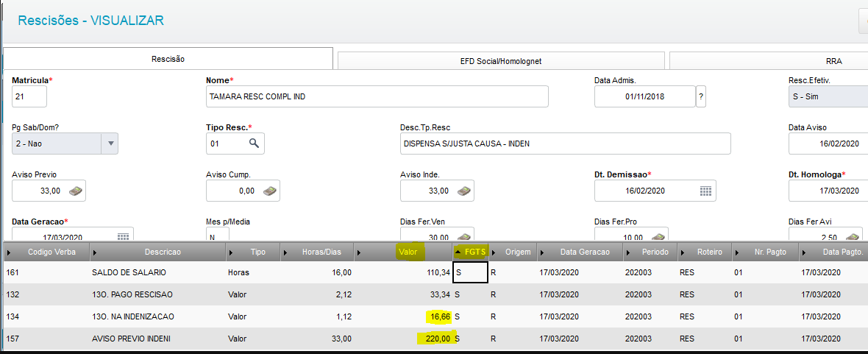Select the AVISO PREVIO INDENI row

434,338
